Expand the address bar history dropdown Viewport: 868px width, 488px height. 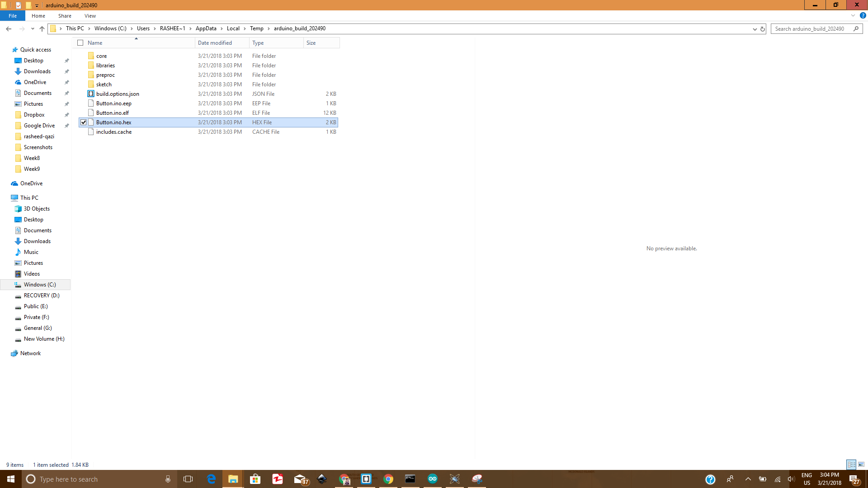755,28
